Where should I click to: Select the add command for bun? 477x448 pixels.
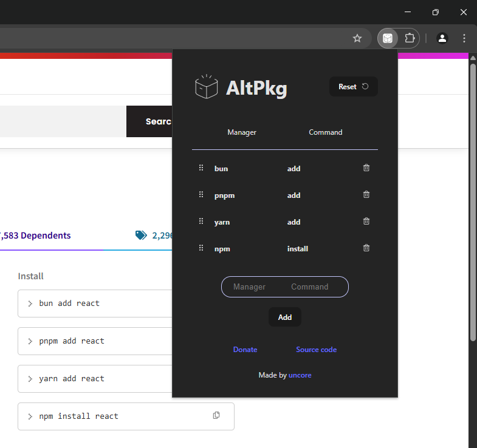coord(294,169)
